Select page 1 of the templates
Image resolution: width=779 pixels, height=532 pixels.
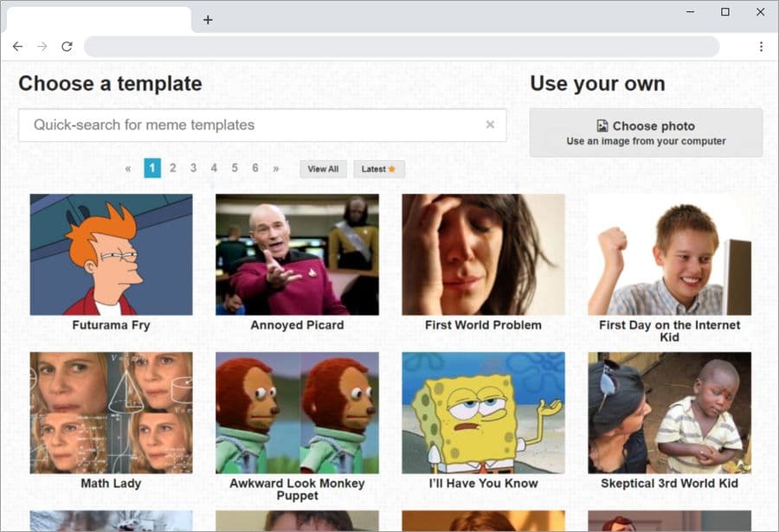pyautogui.click(x=152, y=168)
